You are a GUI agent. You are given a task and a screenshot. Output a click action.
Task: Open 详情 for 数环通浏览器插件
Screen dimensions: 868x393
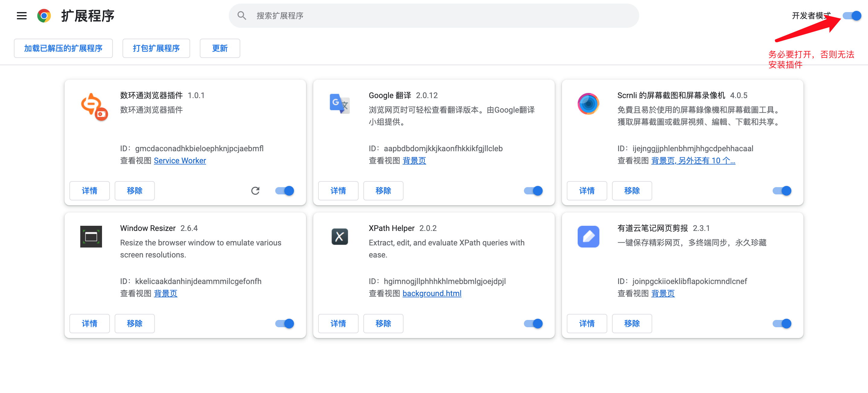tap(90, 191)
